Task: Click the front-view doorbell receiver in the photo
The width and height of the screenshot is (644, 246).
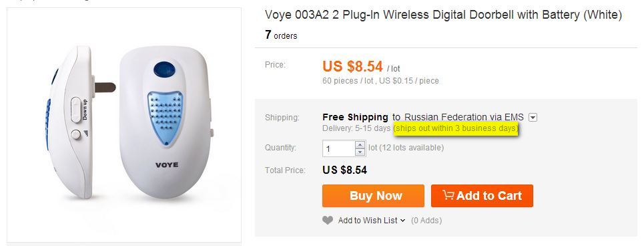Action: coord(165,122)
